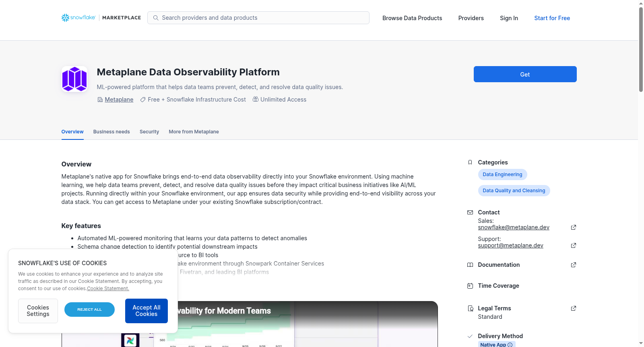Click the product title heading
The width and height of the screenshot is (644, 347).
click(188, 72)
